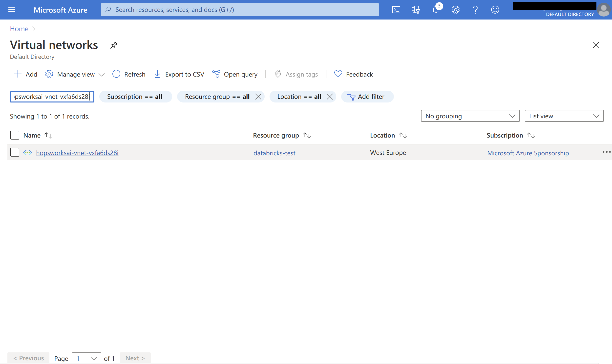Open the databricks-test resource group link

(x=274, y=153)
